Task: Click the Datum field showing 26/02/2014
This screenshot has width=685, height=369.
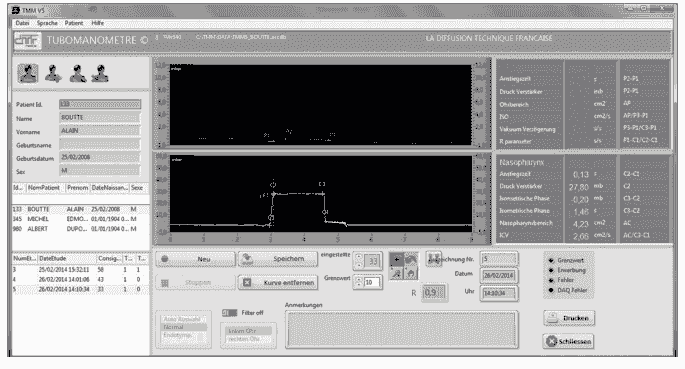Action: 499,276
